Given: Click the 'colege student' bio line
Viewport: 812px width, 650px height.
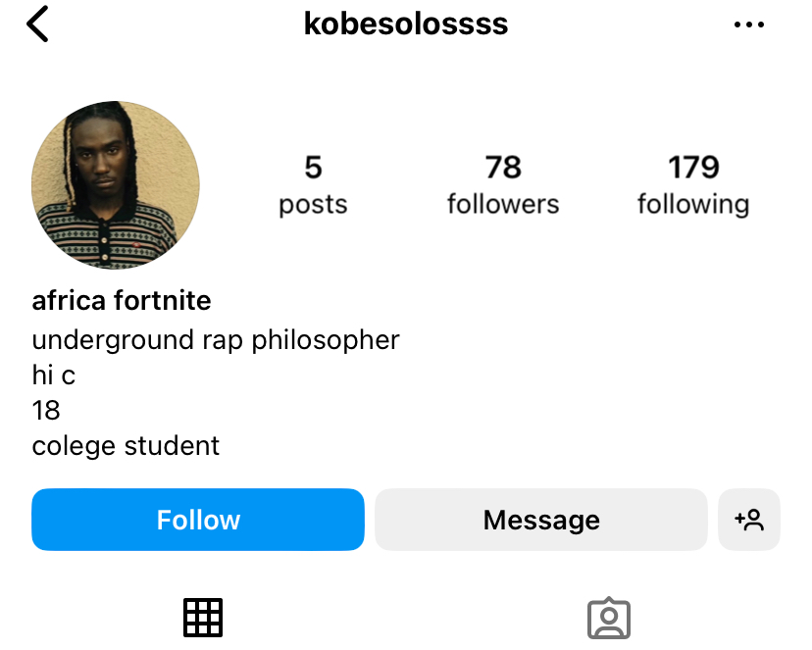Looking at the screenshot, I should (x=126, y=446).
